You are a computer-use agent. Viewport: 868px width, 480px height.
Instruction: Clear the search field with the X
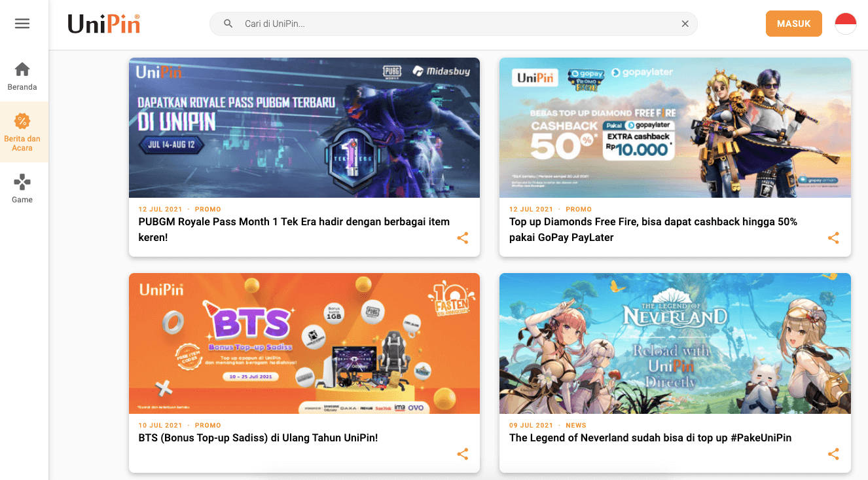(x=685, y=23)
